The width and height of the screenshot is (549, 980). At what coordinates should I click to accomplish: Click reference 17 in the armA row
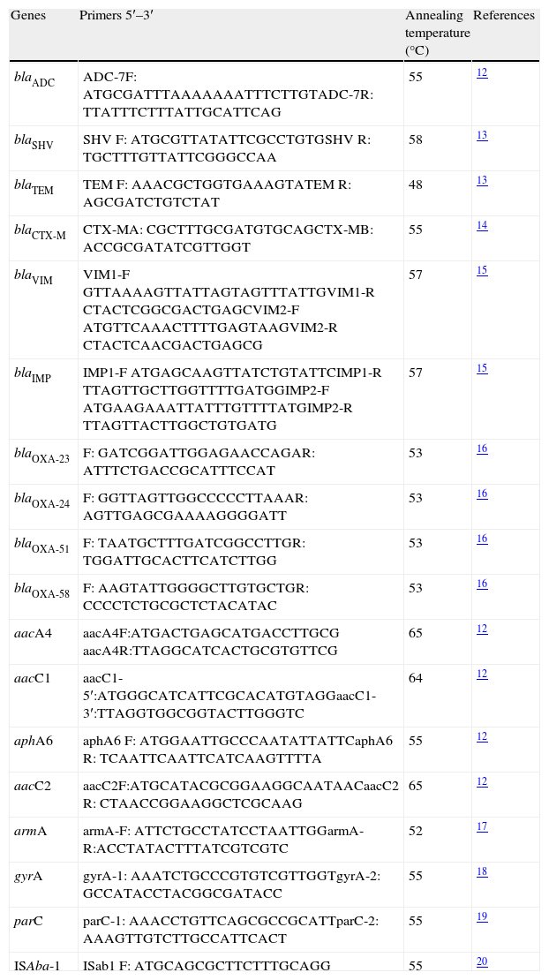(482, 827)
